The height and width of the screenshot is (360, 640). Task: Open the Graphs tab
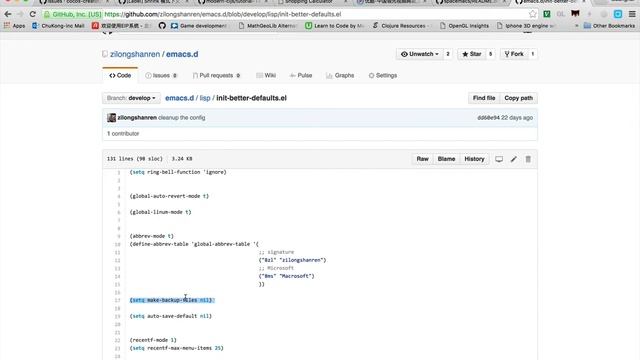[x=340, y=76]
